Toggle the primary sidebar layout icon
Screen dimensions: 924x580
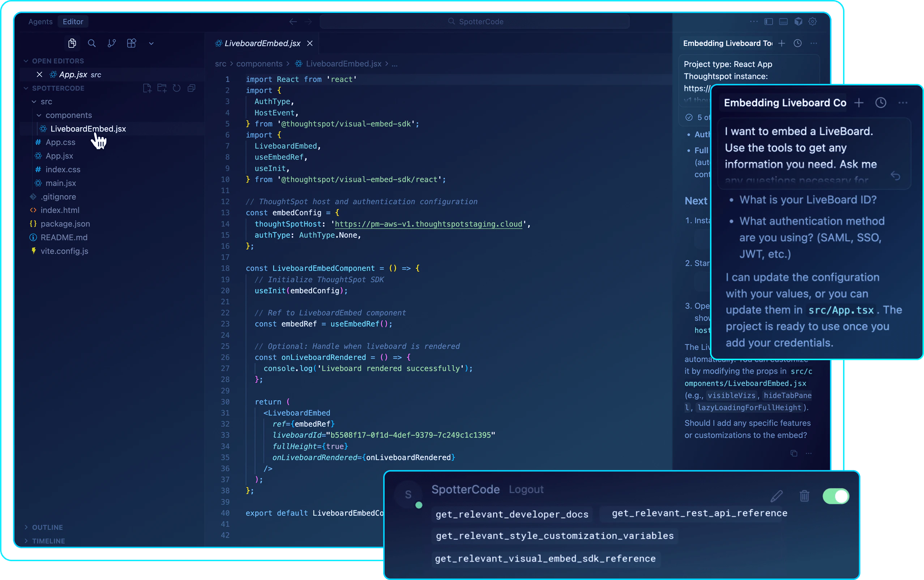click(x=768, y=21)
